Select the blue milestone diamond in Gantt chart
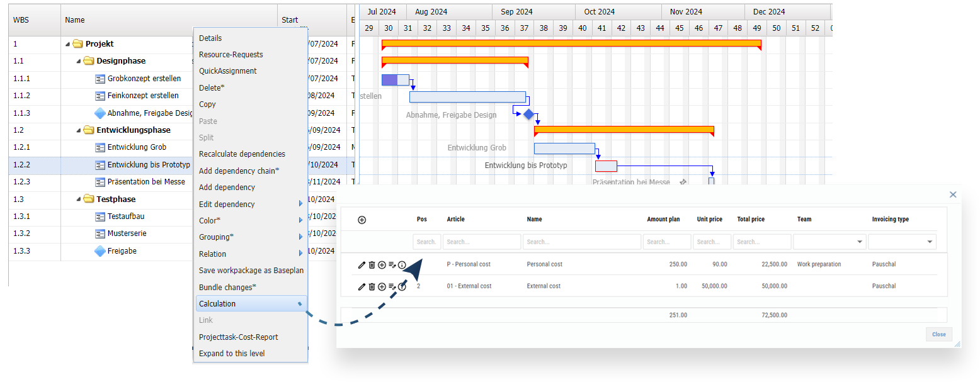The width and height of the screenshot is (980, 382). coord(528,114)
